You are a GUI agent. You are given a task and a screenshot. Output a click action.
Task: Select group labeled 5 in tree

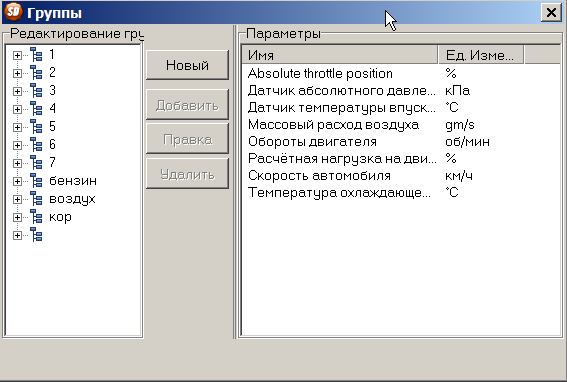tap(52, 126)
